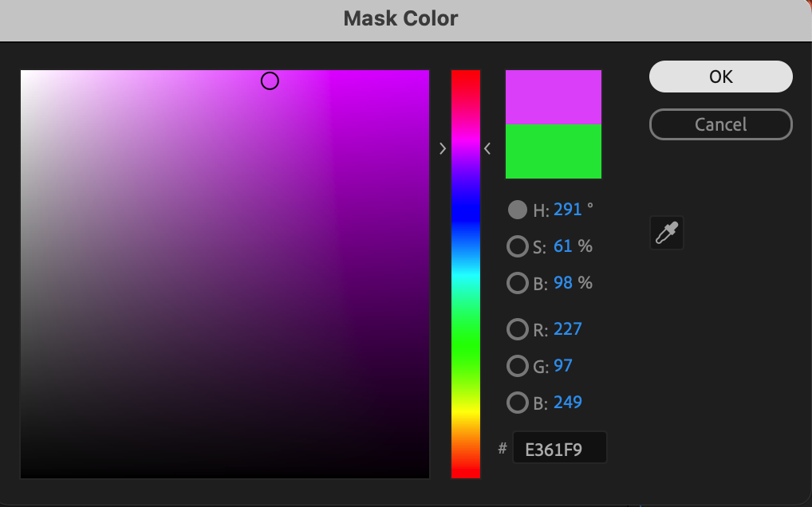Viewport: 812px width, 507px height.
Task: Select the G green radio button
Action: (518, 366)
